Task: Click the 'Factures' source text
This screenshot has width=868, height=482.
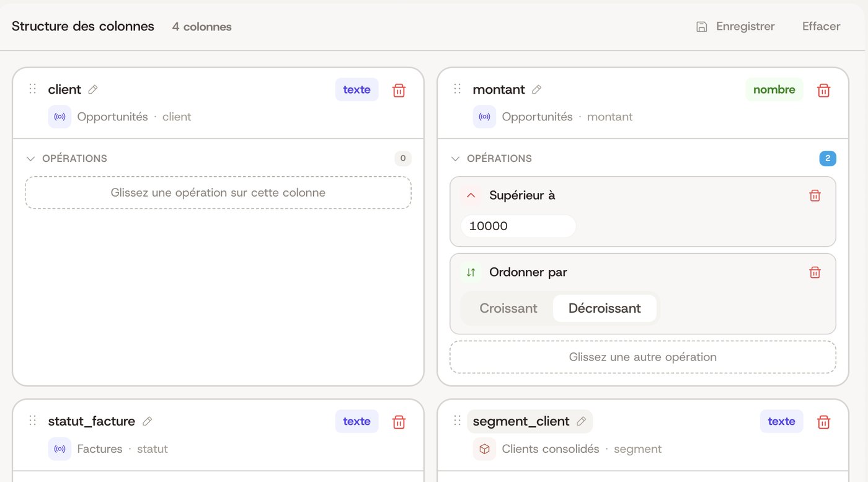Action: pyautogui.click(x=100, y=449)
